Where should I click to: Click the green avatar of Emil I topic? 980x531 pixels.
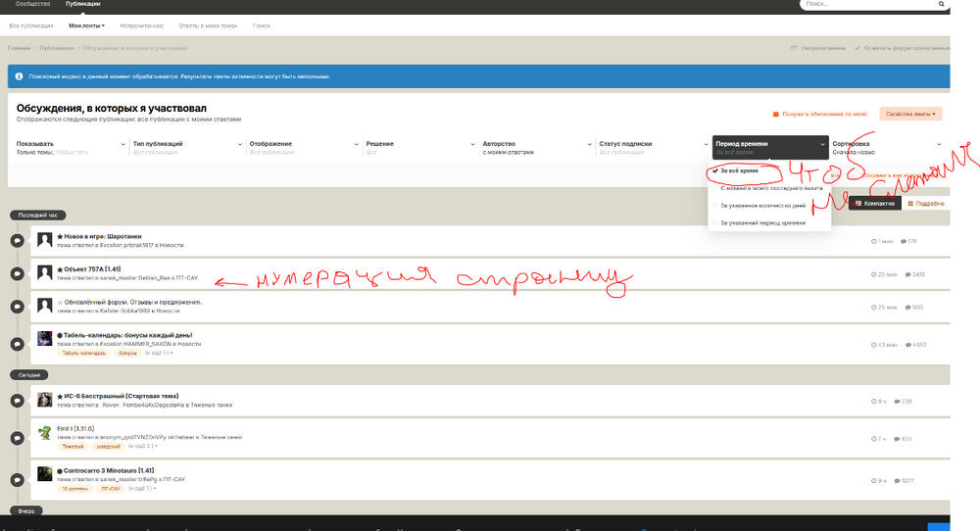click(44, 432)
